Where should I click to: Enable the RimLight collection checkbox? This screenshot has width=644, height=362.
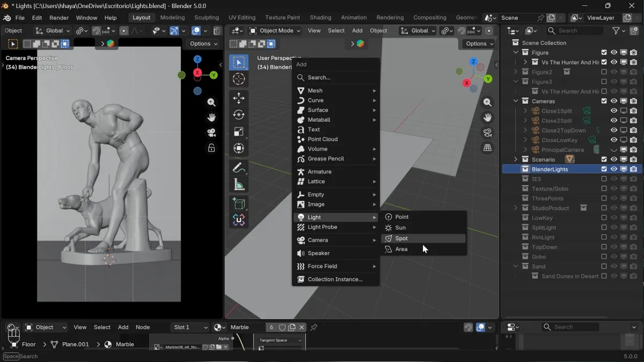tap(604, 237)
